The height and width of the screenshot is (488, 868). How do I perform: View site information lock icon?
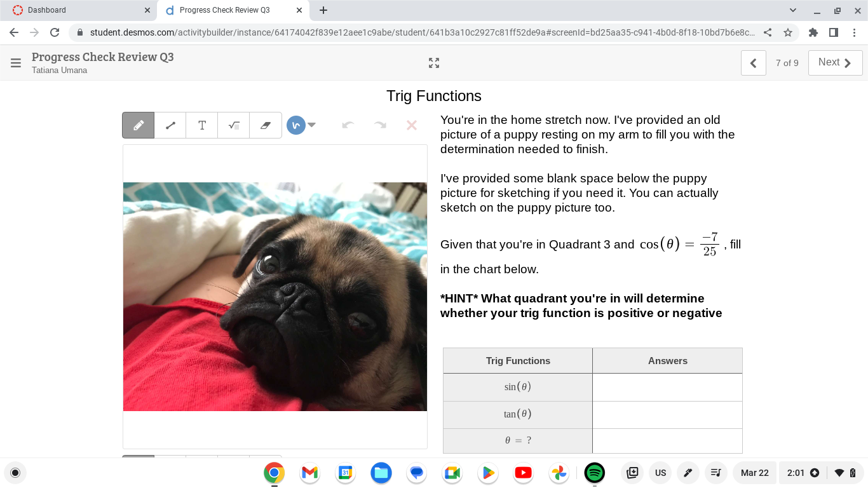click(x=80, y=32)
